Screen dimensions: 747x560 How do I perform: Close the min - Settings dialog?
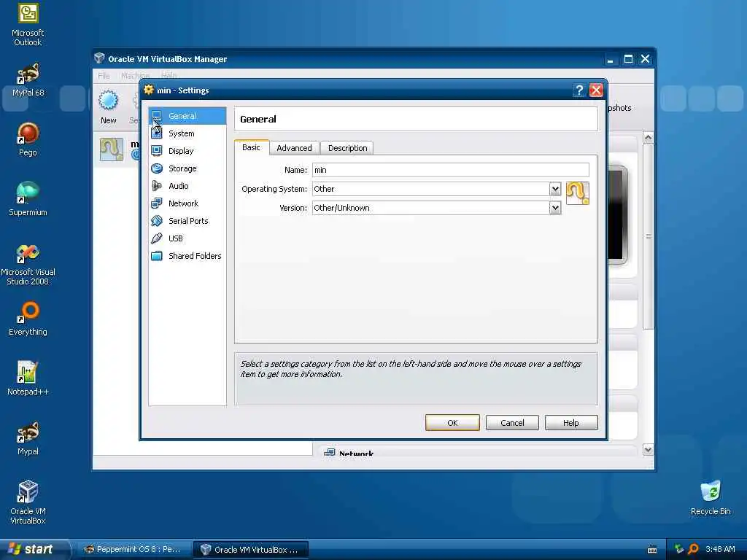coord(597,90)
